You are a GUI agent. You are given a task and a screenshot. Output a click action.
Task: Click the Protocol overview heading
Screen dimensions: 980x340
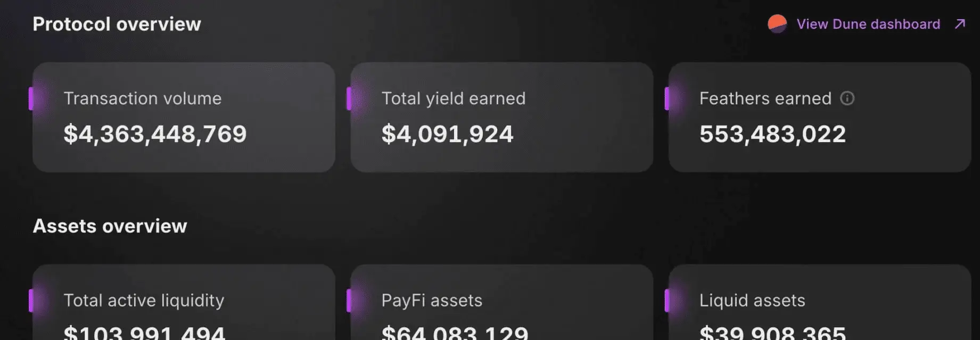[117, 24]
